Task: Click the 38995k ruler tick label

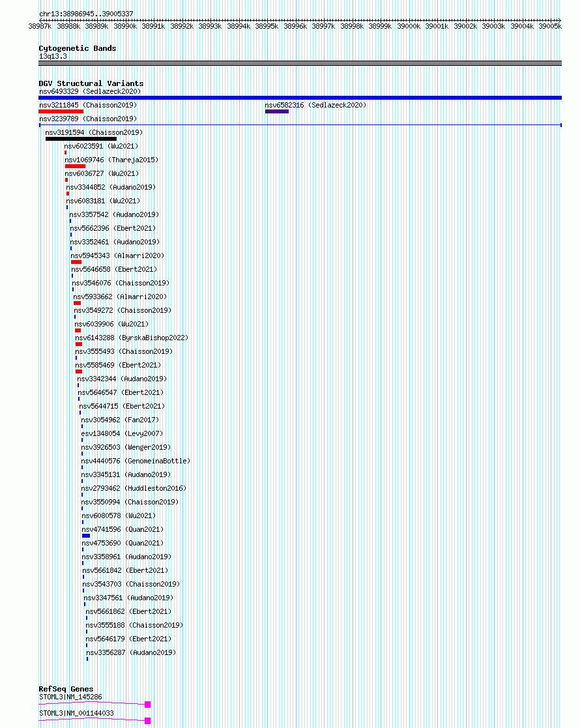Action: 267,27
